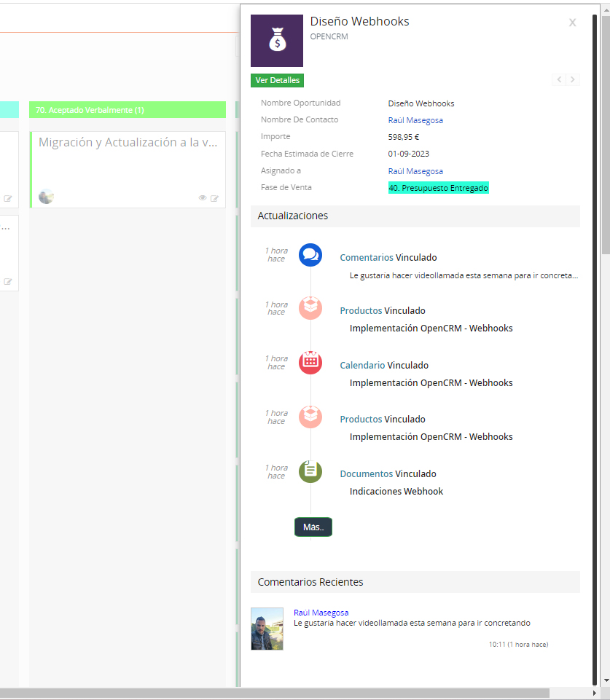Click the blue Comentarios speech-bubble timeline icon

[310, 255]
